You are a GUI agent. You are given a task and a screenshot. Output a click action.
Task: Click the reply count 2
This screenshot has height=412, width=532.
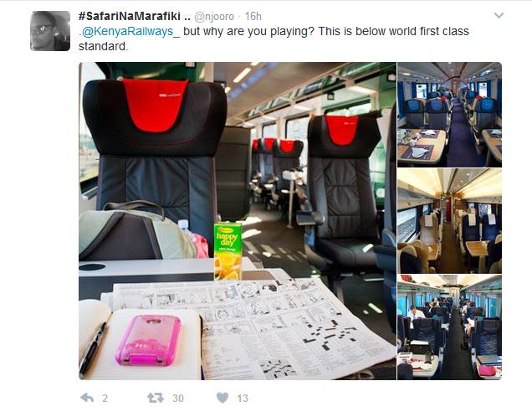[x=105, y=398]
